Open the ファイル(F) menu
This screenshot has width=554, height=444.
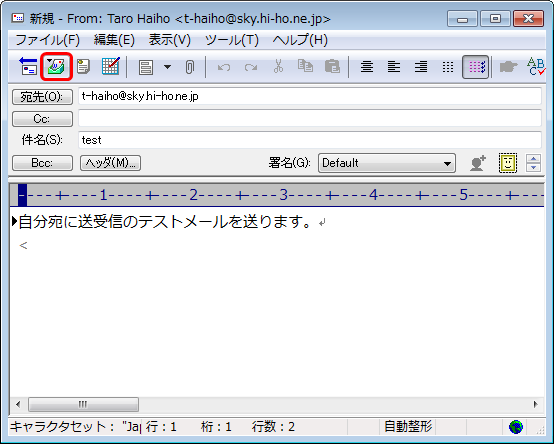(47, 40)
